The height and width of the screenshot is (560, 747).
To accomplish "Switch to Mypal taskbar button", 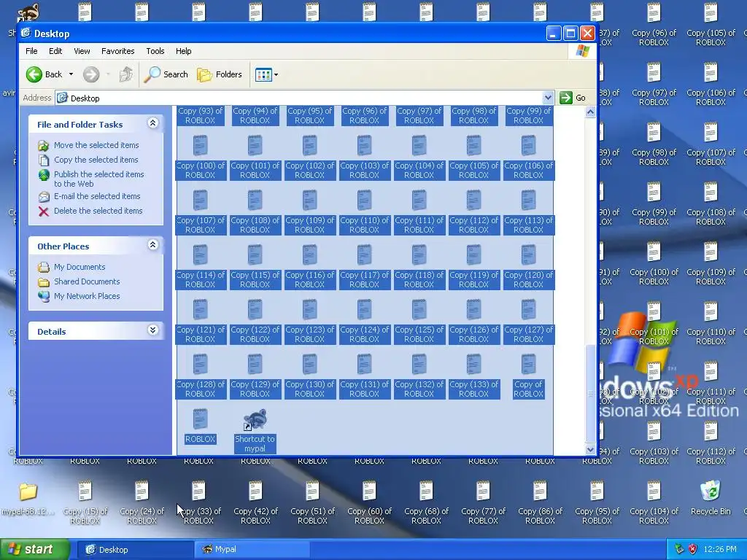I will [252, 550].
